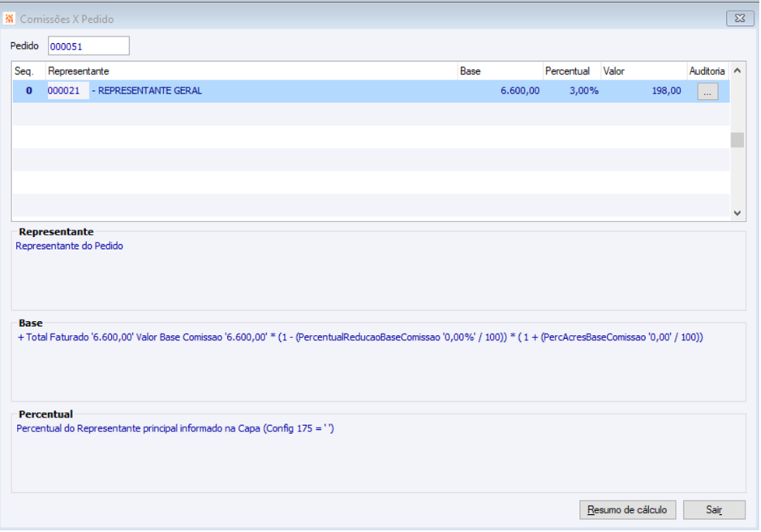This screenshot has height=532, width=761.
Task: Open the Auditoria ellipsis button for REPRESENTANTE GERAL
Action: (707, 91)
